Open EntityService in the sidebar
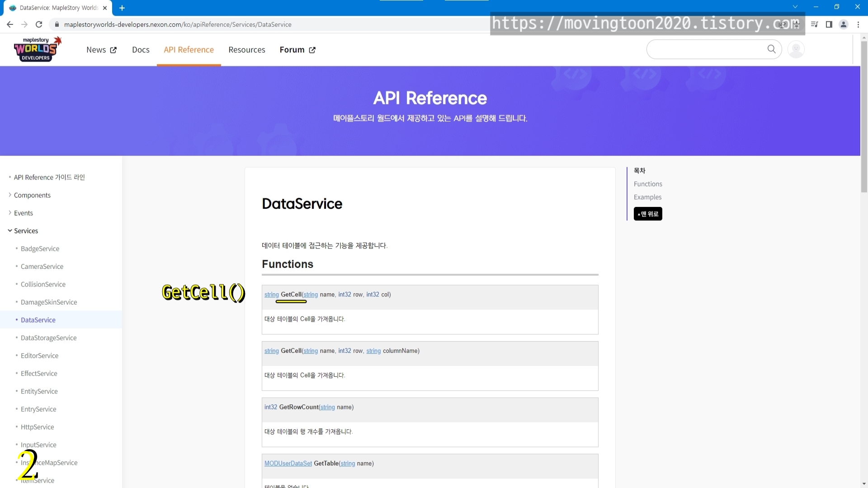The image size is (868, 488). tap(39, 391)
